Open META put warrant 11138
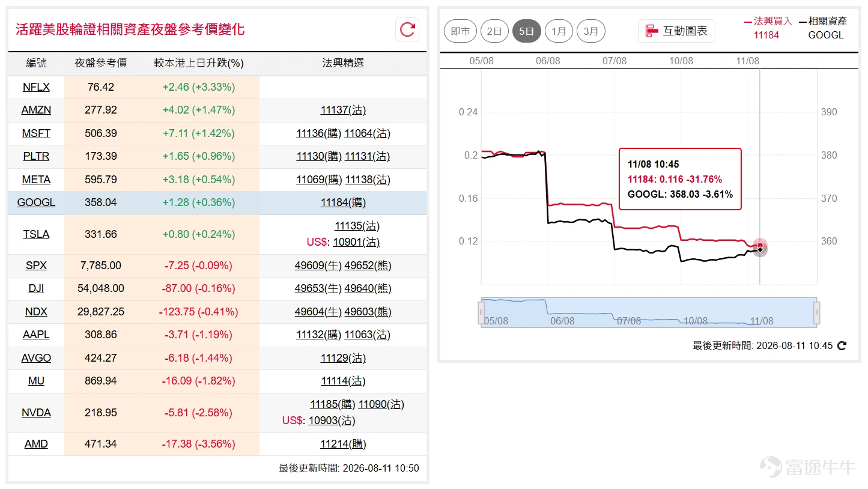 click(367, 180)
